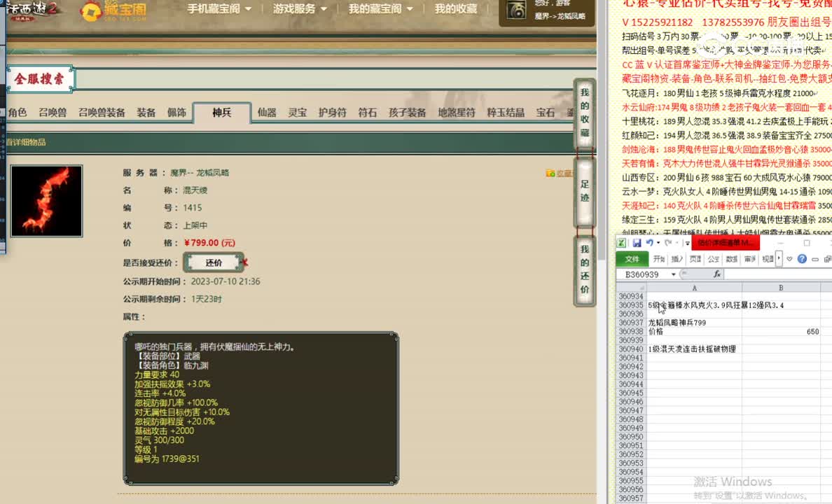Viewport: 832px width, 504px height.
Task: Click the 还价 bargain button
Action: pos(213,262)
